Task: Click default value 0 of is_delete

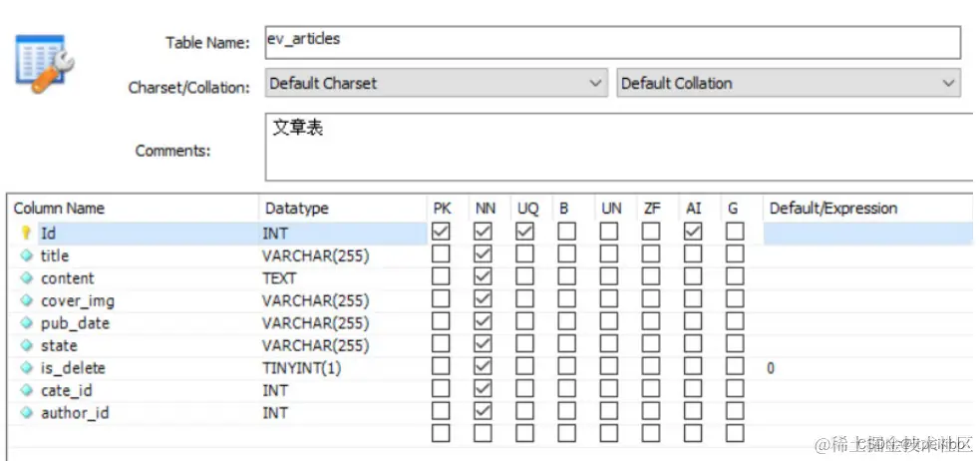Action: [771, 368]
